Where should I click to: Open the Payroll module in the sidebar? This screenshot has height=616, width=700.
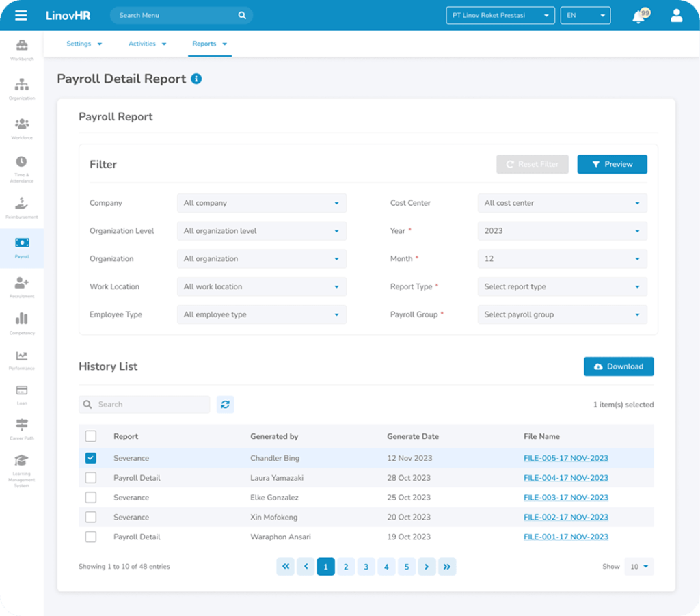click(x=21, y=248)
